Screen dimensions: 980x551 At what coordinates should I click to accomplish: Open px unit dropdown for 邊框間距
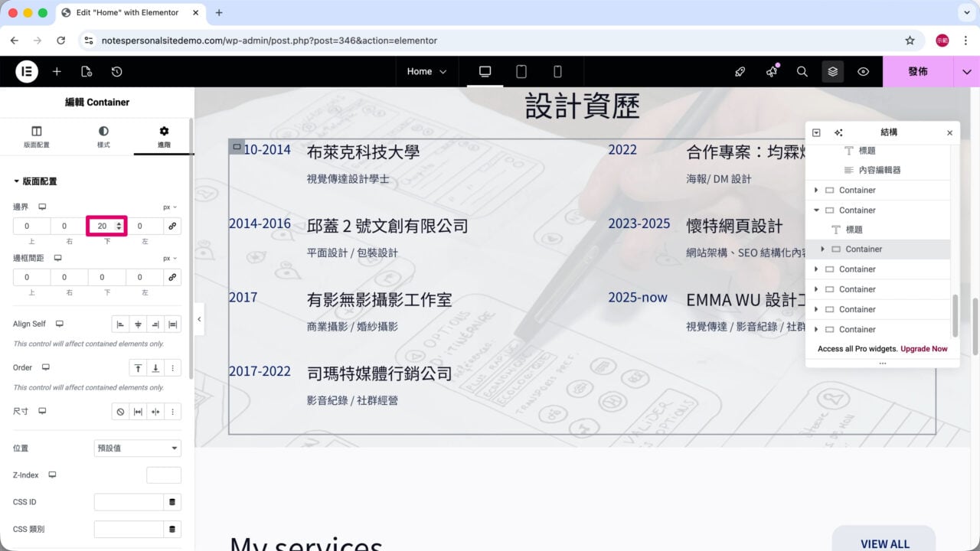pyautogui.click(x=170, y=258)
